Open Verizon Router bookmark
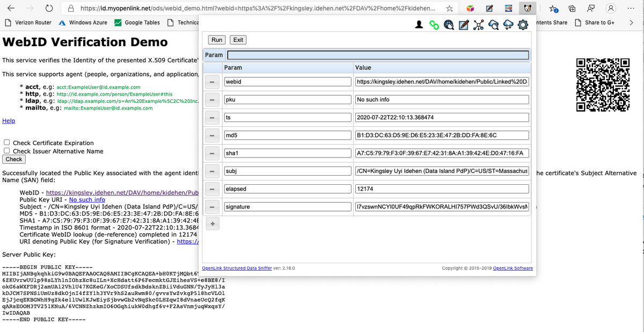Screen dimensions: 644x332 click(28, 23)
